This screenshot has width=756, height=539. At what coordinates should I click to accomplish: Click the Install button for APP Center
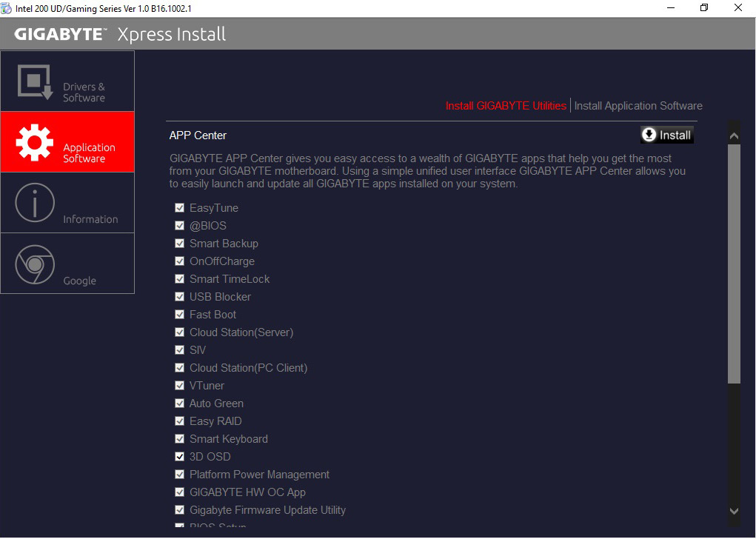coord(667,135)
